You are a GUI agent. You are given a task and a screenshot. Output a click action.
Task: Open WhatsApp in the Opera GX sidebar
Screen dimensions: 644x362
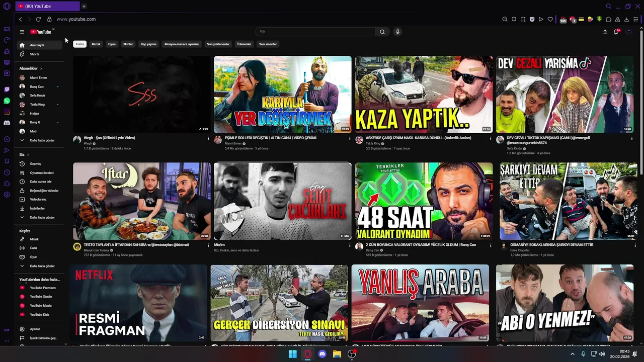pyautogui.click(x=7, y=101)
